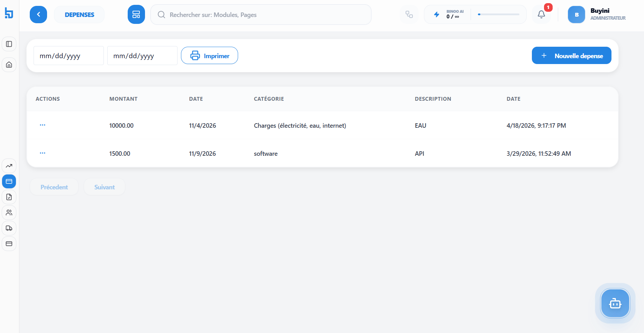Open the AI chatbot robot button
This screenshot has width=644, height=333.
(x=615, y=304)
